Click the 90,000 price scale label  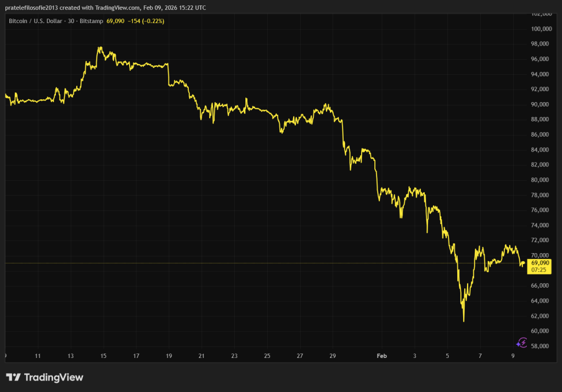[x=541, y=104]
